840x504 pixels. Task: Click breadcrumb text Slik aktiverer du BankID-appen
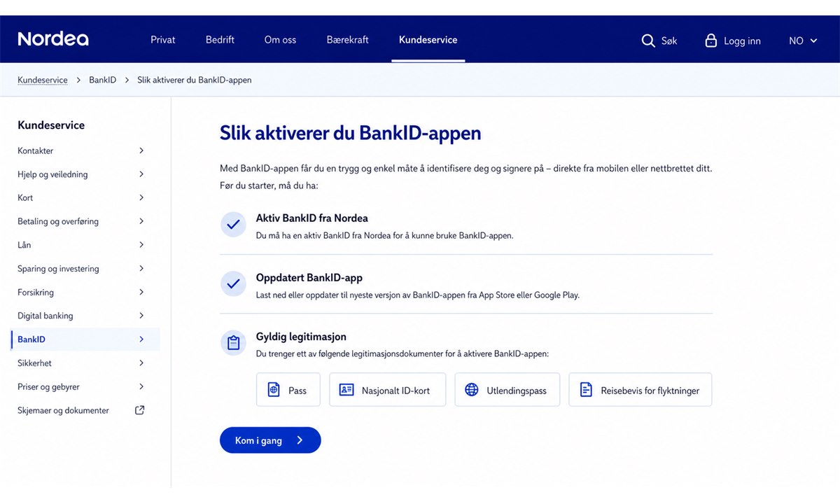[195, 80]
